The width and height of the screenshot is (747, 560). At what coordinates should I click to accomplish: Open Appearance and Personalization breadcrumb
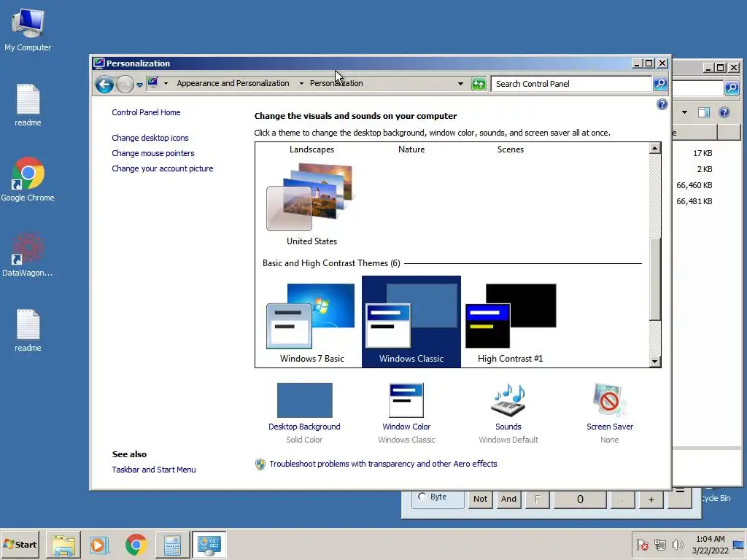click(233, 83)
